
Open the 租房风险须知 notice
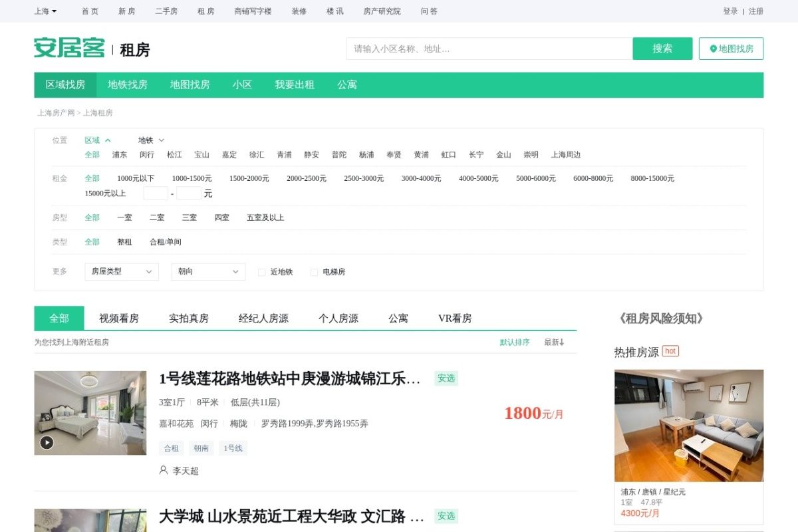coord(661,319)
